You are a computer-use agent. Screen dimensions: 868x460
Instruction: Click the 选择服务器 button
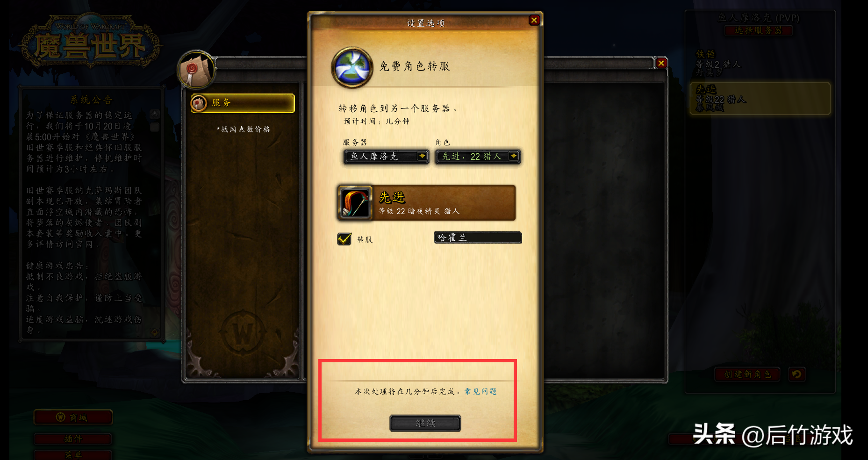pyautogui.click(x=758, y=30)
